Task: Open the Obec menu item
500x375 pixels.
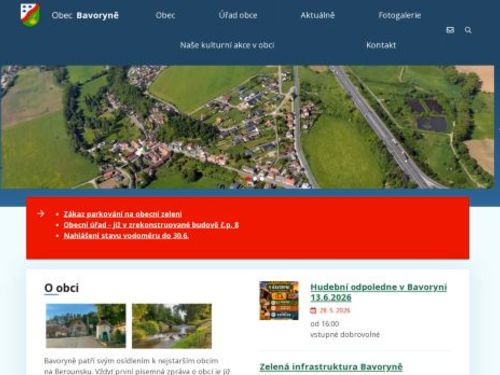Action: pos(165,15)
